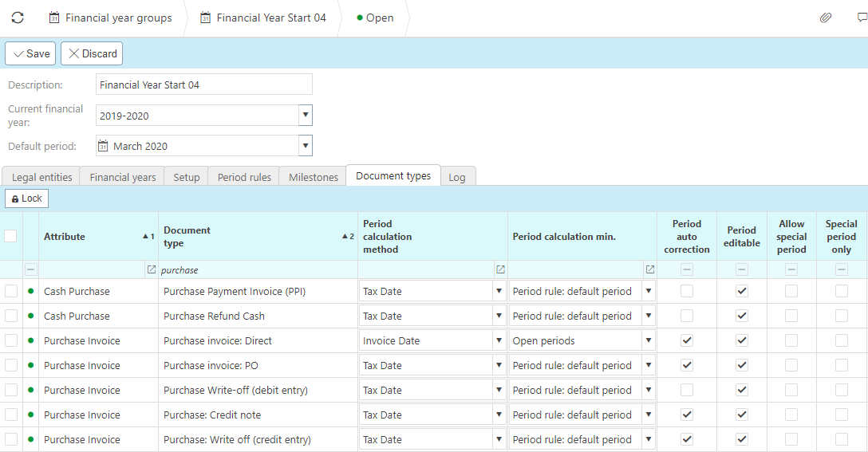Viewport: 868px width, 452px height.
Task: Uncheck Period editable for Purchase invoice: Direct
Action: point(742,341)
